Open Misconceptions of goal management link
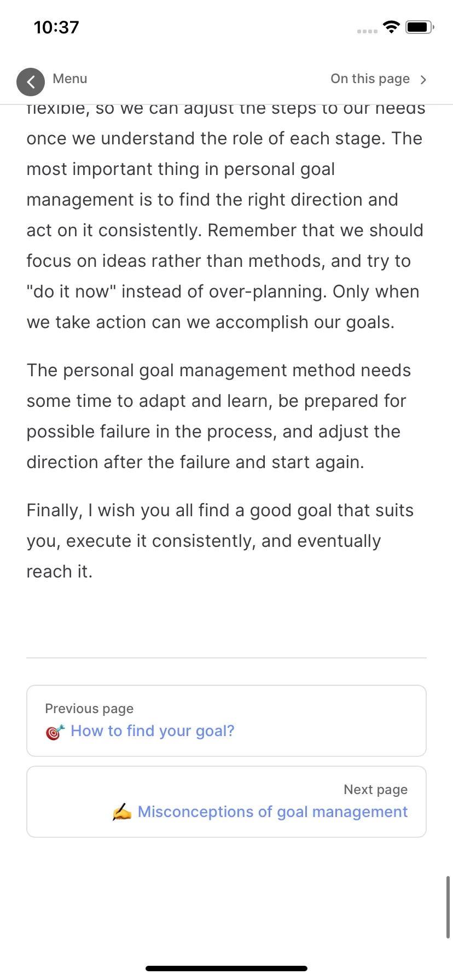 click(272, 812)
